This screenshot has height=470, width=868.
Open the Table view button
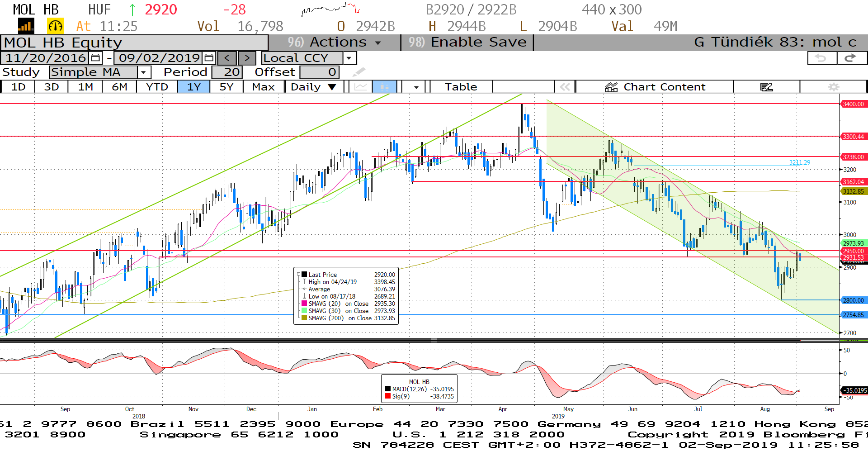pos(461,87)
